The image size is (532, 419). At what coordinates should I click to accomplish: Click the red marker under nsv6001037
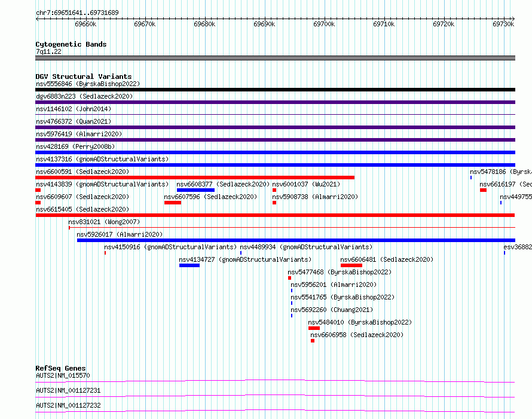pyautogui.click(x=274, y=190)
